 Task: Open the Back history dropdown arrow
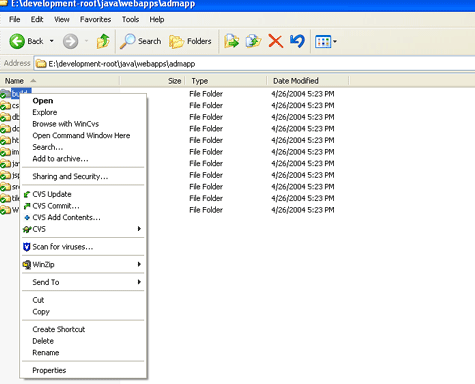pyautogui.click(x=52, y=41)
